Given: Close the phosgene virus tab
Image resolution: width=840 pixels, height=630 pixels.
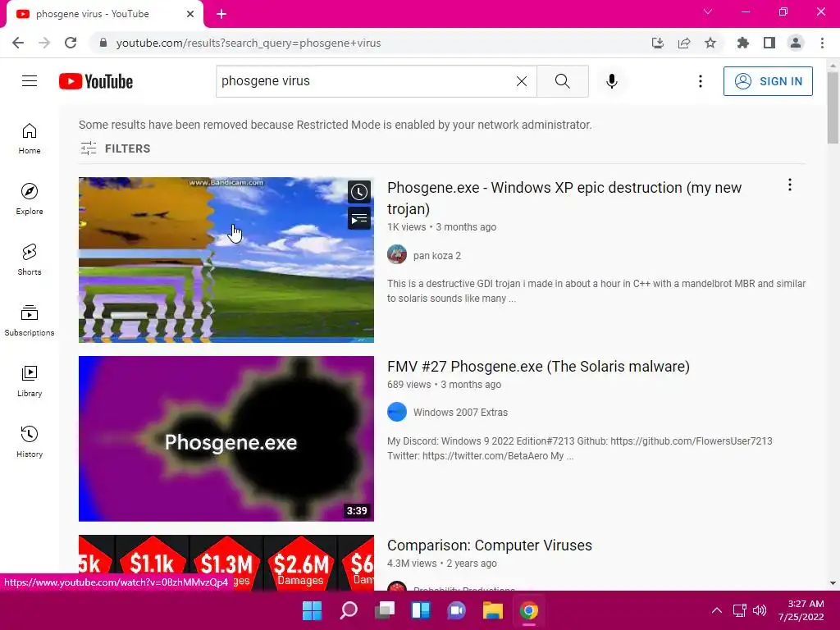Looking at the screenshot, I should [x=190, y=14].
